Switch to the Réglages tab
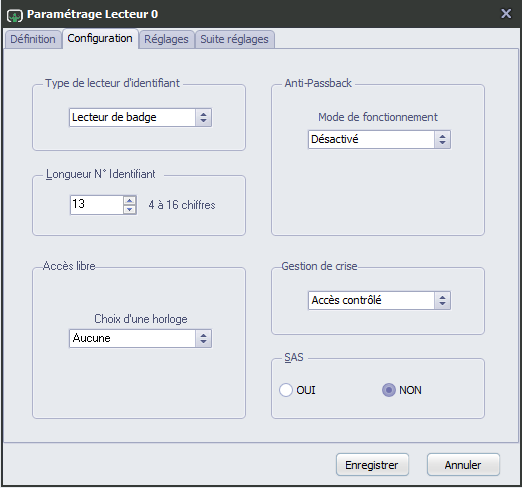The image size is (522, 488). [166, 39]
